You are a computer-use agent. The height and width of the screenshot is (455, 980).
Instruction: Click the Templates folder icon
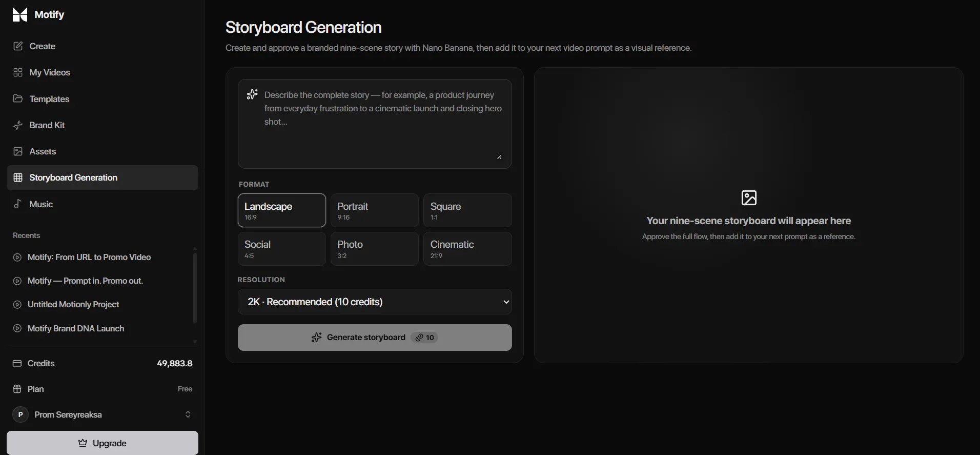pos(18,98)
